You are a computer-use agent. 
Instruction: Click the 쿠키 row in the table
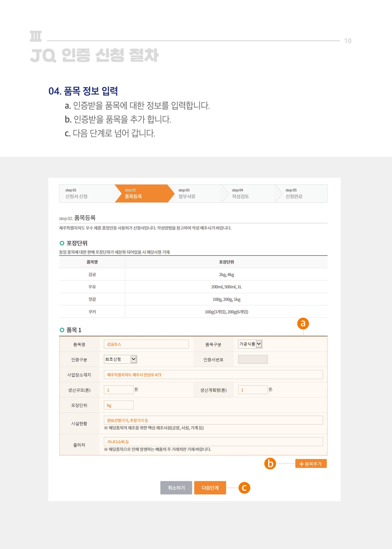coord(193,312)
